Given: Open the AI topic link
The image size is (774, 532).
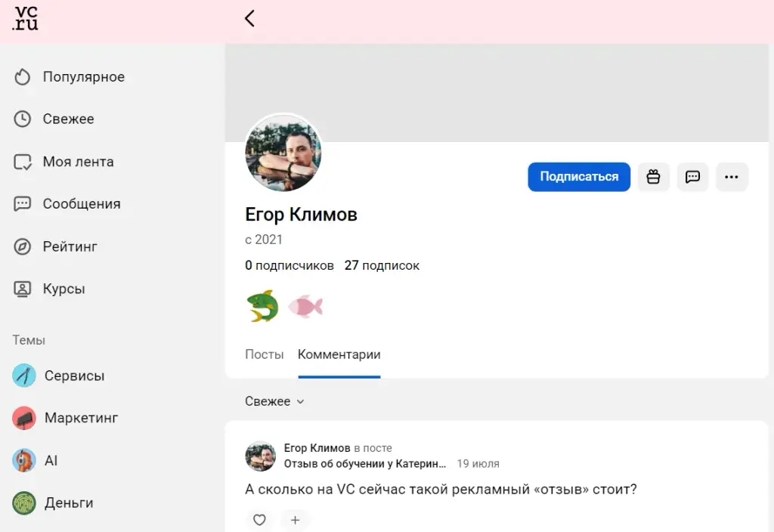Looking at the screenshot, I should coord(51,460).
